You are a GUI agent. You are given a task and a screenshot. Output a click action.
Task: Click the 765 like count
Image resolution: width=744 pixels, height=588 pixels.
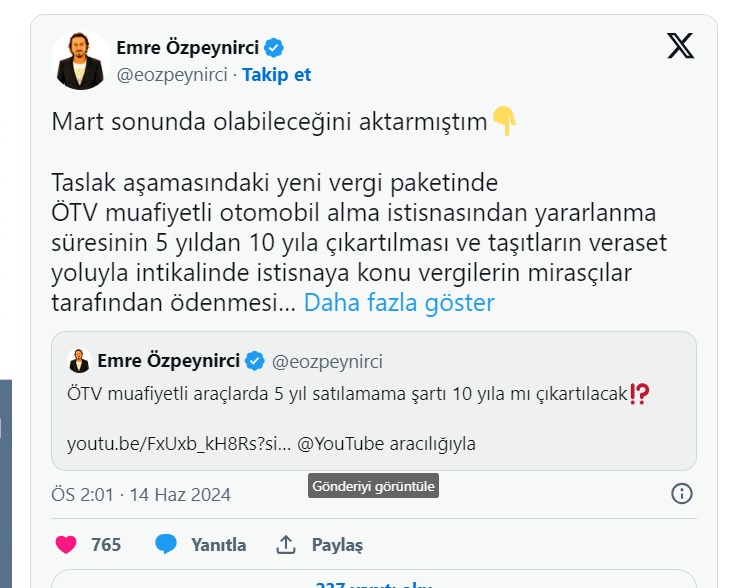(106, 545)
